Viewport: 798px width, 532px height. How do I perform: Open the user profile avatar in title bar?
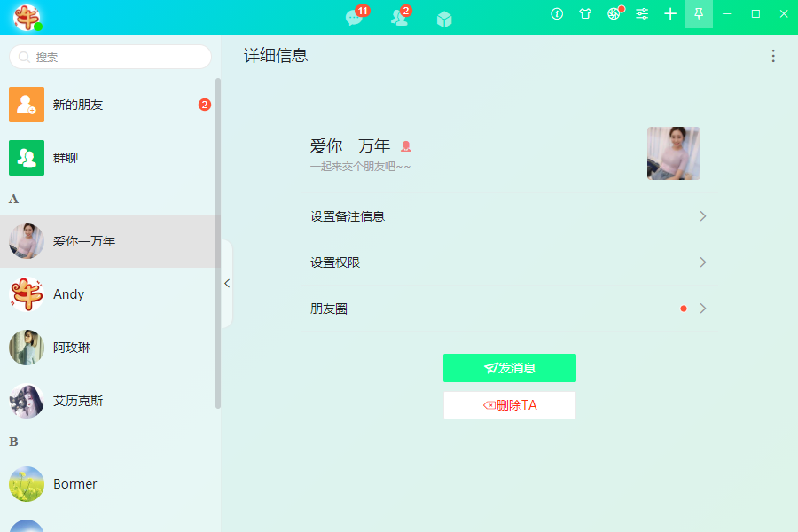(27, 18)
